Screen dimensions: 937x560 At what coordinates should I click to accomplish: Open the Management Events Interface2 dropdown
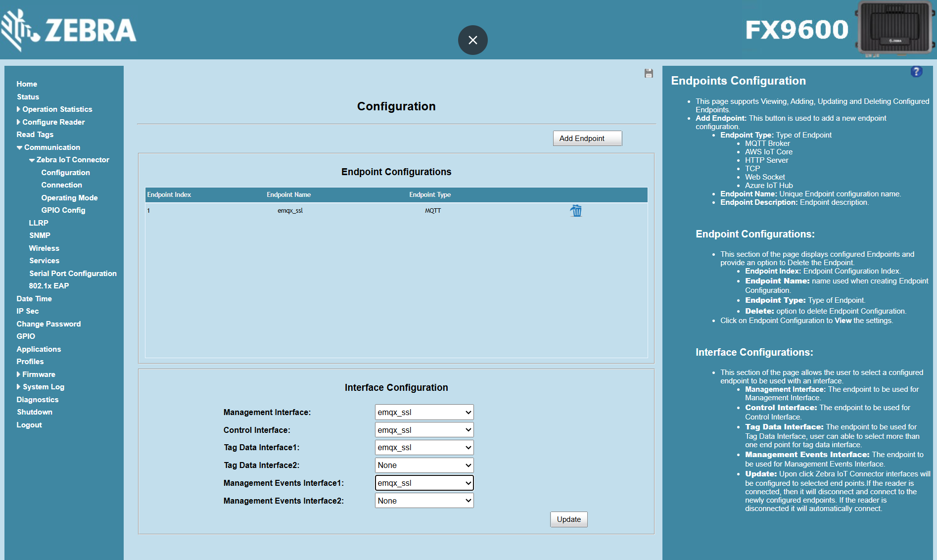pos(424,501)
